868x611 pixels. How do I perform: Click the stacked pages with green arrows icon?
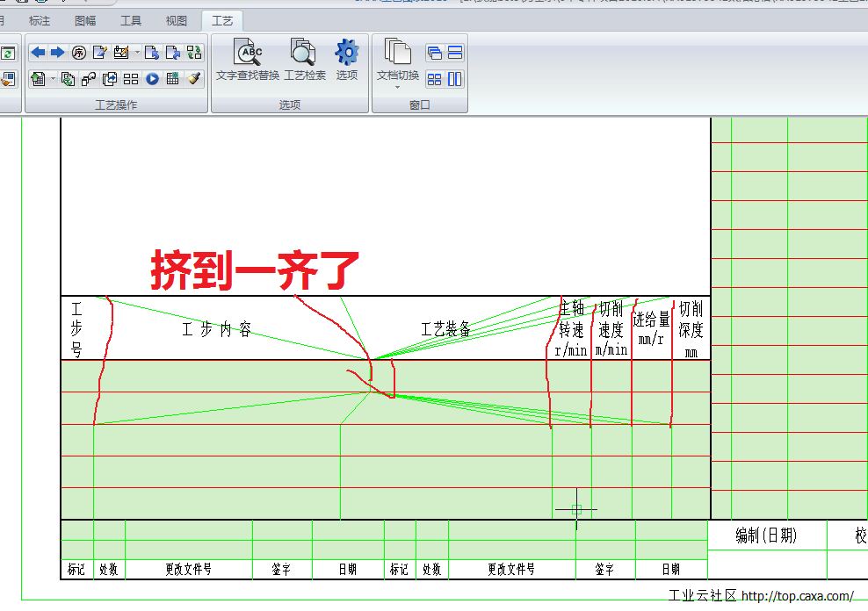[x=68, y=79]
